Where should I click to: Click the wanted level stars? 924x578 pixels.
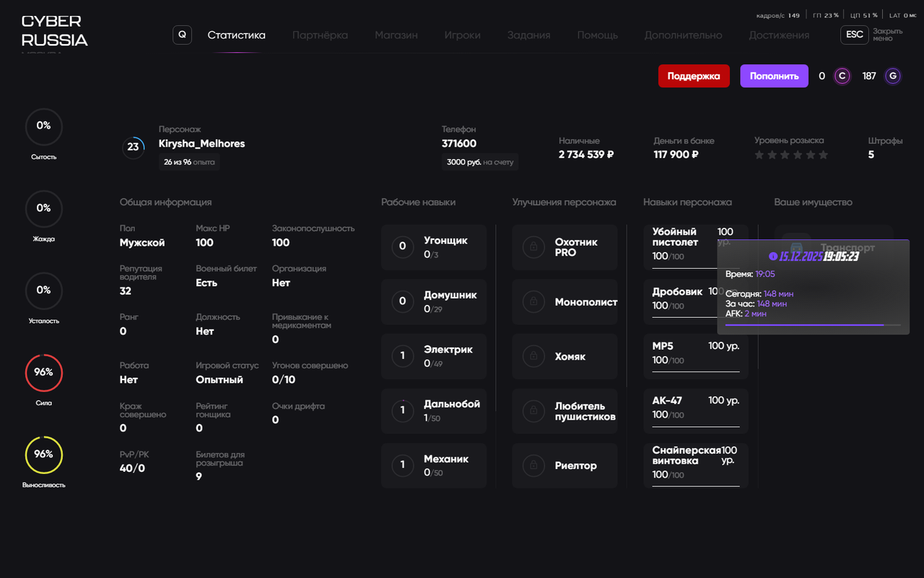tap(791, 155)
